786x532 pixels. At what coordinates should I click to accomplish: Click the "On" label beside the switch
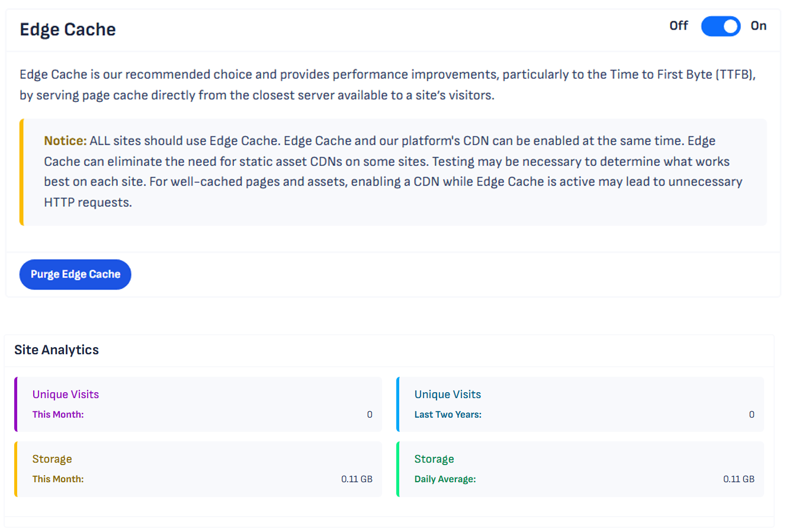click(x=758, y=26)
